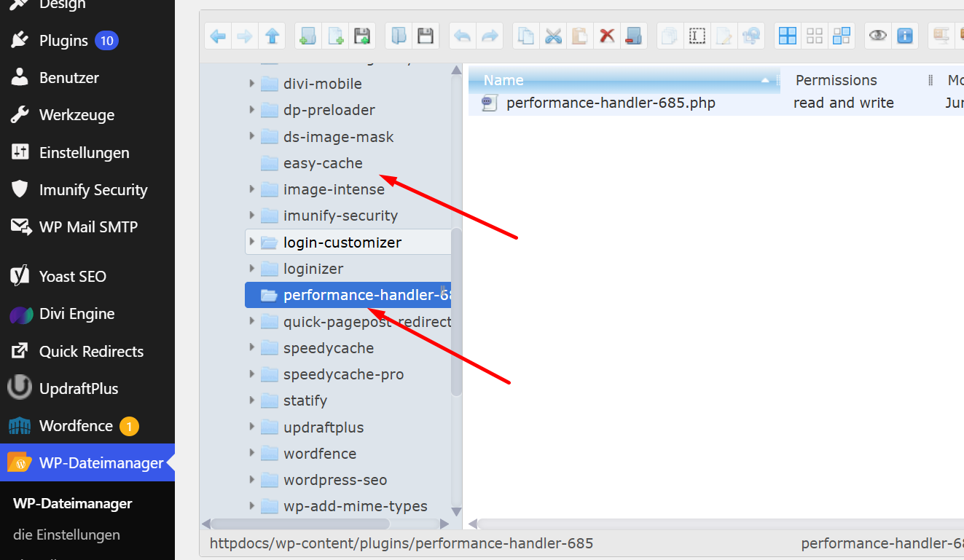Select the statify folder
The width and height of the screenshot is (964, 560).
[294, 401]
